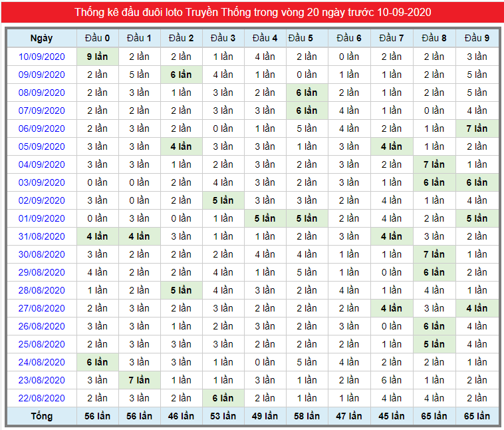
Task: Open the 01/09/2020 date link
Action: coord(42,218)
